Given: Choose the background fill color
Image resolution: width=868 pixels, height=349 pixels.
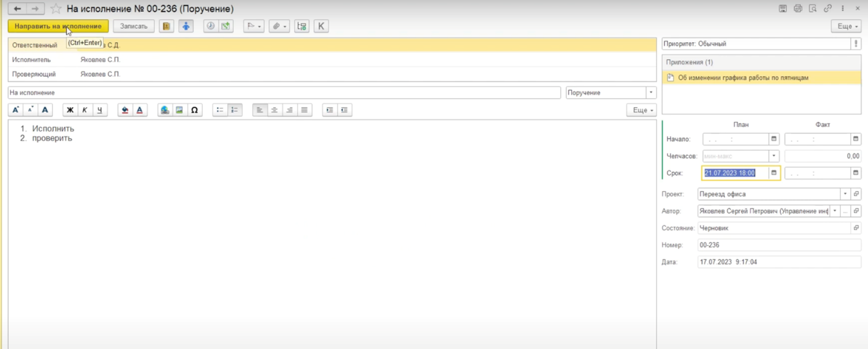Looking at the screenshot, I should [x=125, y=110].
